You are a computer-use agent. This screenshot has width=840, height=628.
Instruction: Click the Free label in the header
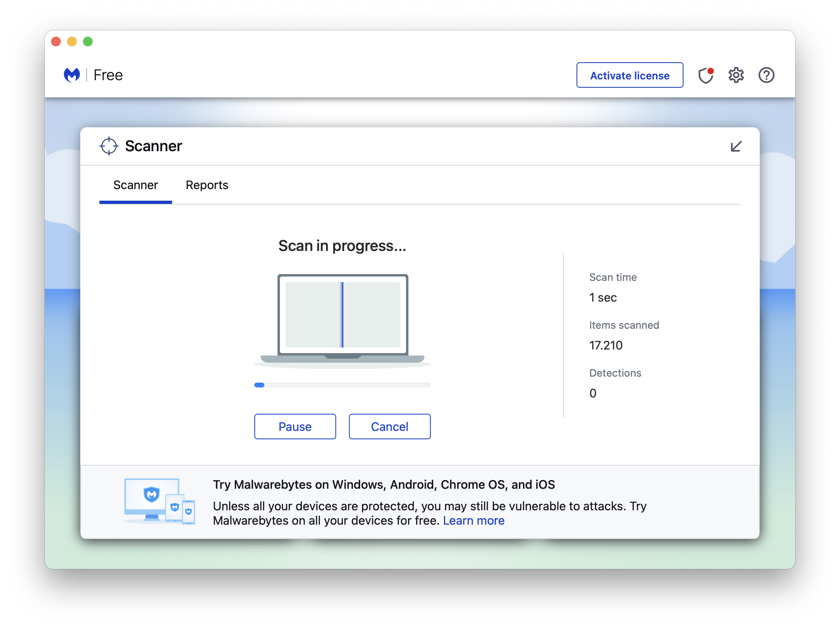(108, 75)
